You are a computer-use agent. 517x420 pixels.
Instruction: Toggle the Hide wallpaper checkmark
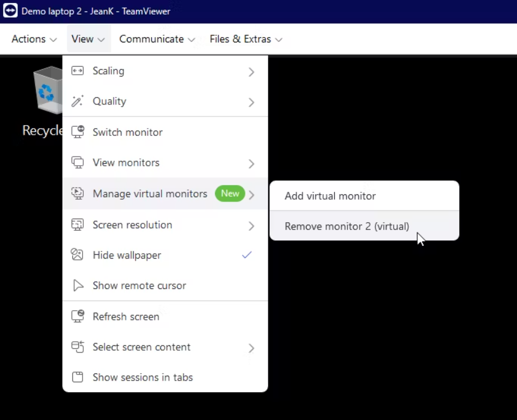click(247, 256)
